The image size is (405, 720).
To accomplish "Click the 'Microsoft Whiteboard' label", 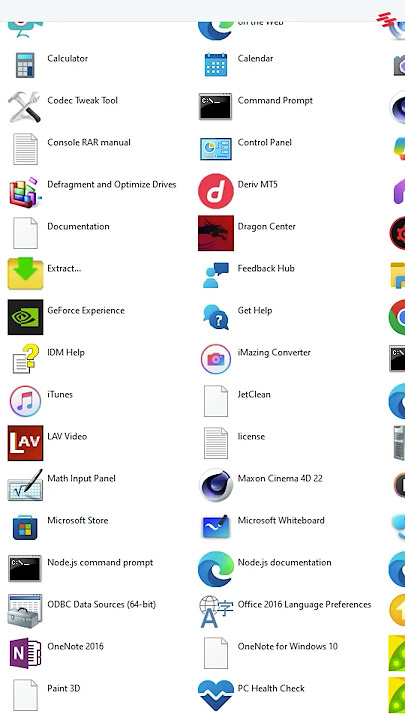I will tap(281, 520).
